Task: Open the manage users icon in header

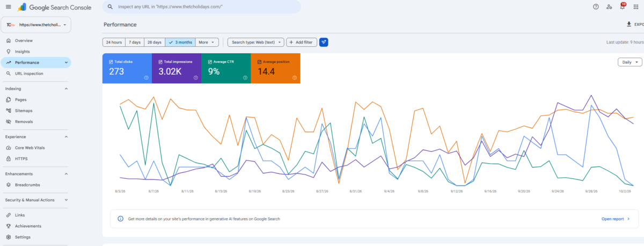Action: (x=609, y=7)
